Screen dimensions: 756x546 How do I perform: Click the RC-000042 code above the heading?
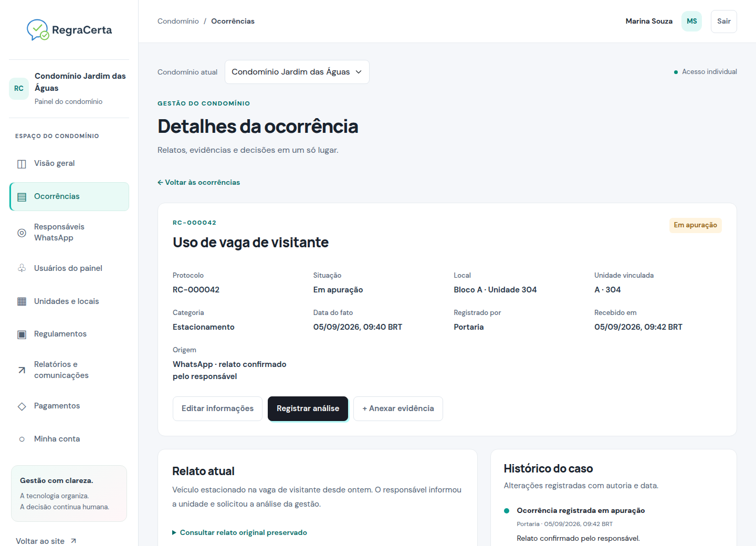pos(194,223)
